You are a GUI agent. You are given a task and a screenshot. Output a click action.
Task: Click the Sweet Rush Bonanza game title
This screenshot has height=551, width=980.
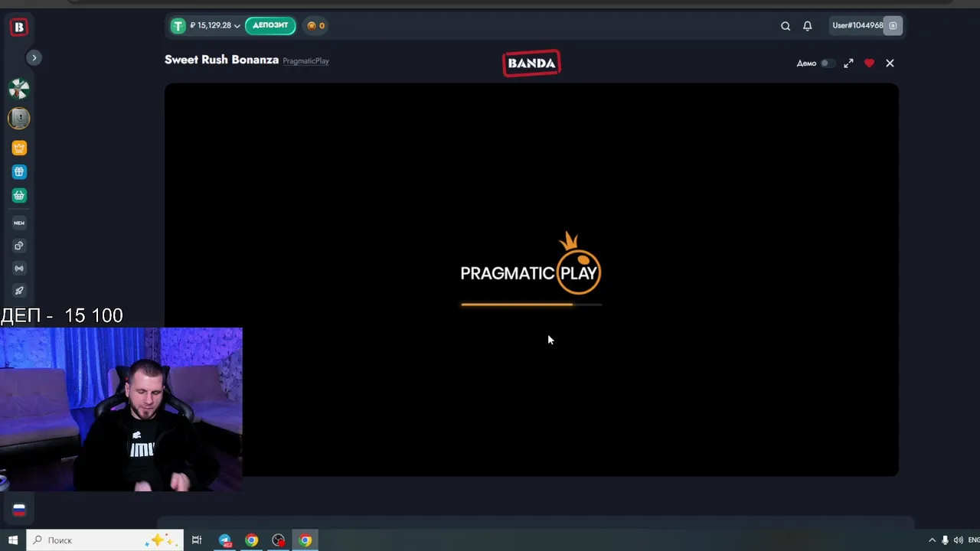(221, 60)
